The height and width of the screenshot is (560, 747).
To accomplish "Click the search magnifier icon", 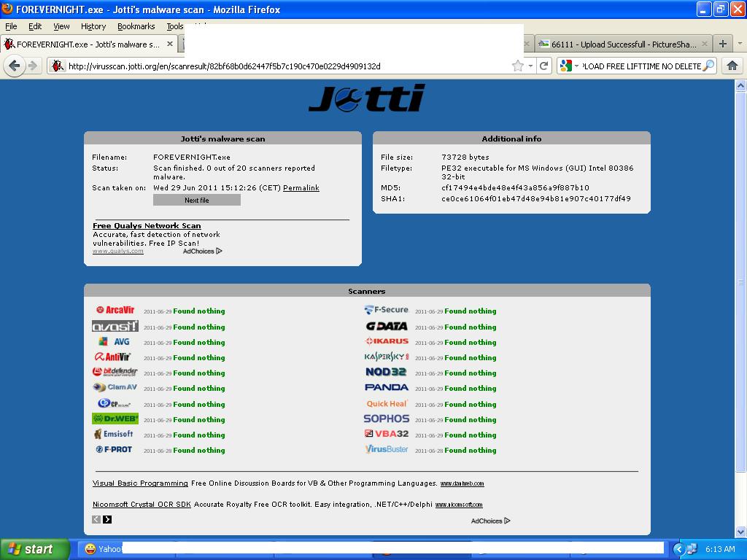I will (x=709, y=66).
